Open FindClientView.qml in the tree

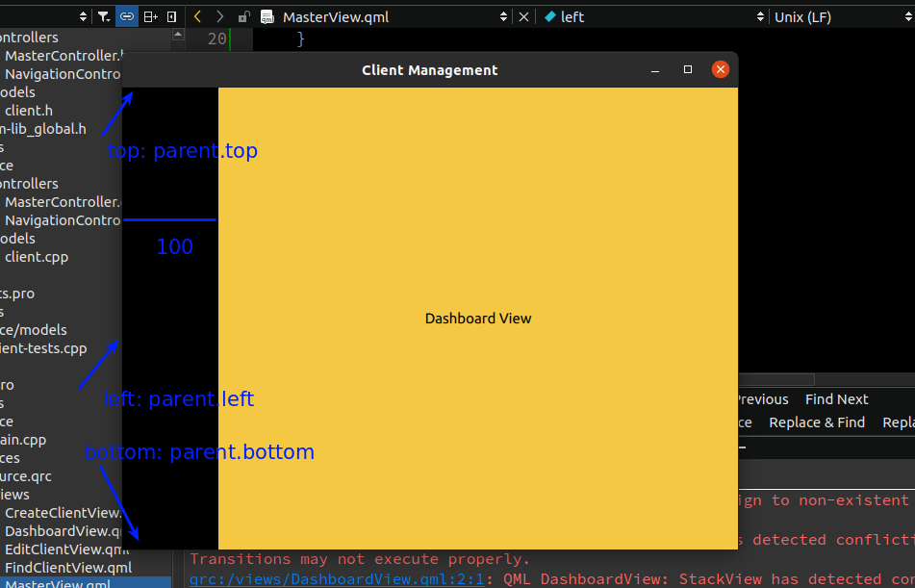point(68,568)
